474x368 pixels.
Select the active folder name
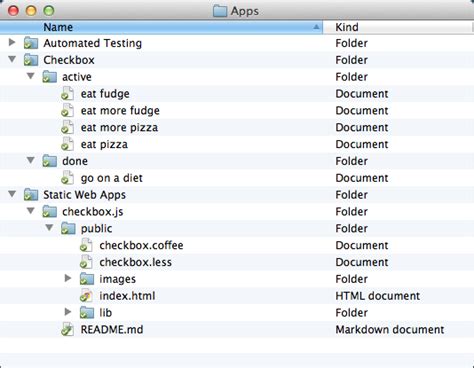pos(77,77)
